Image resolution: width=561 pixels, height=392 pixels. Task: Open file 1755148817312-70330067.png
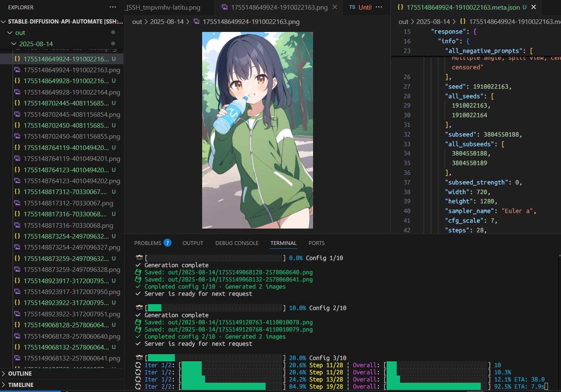pos(68,203)
